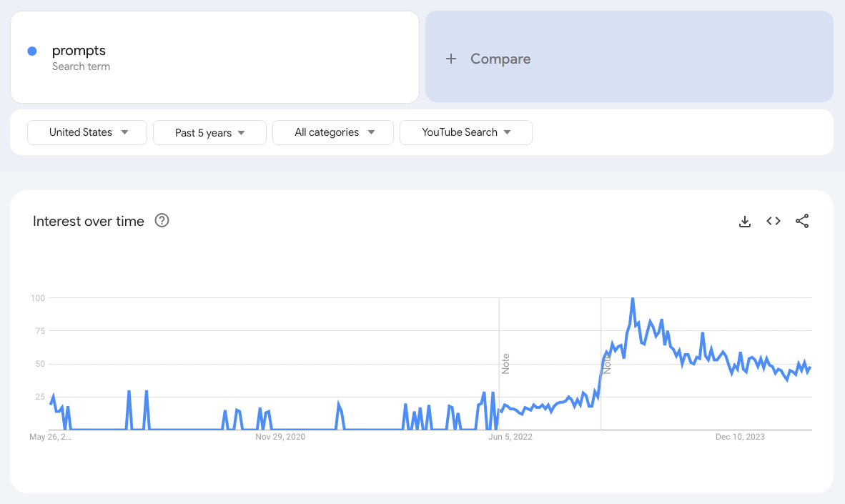Open help for Interest over time
Image resolution: width=845 pixels, height=504 pixels.
coord(162,221)
